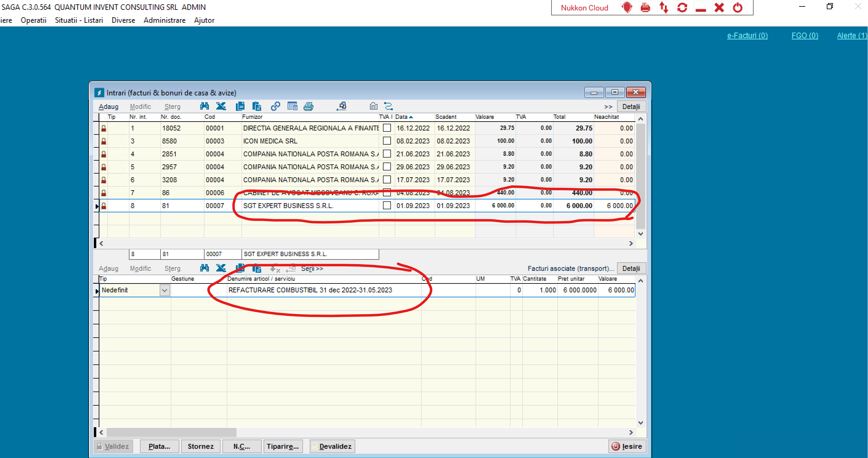
Task: Open the Operatii menu
Action: coord(33,20)
